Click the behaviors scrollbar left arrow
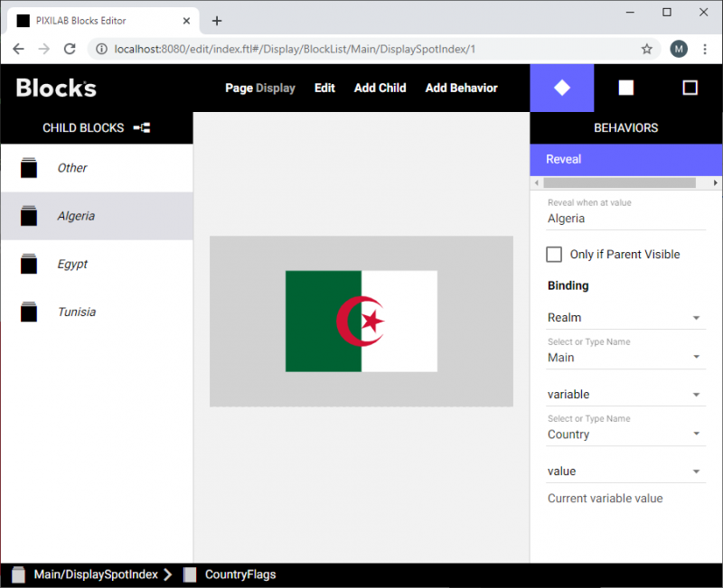Viewport: 723px width, 588px height. click(536, 183)
